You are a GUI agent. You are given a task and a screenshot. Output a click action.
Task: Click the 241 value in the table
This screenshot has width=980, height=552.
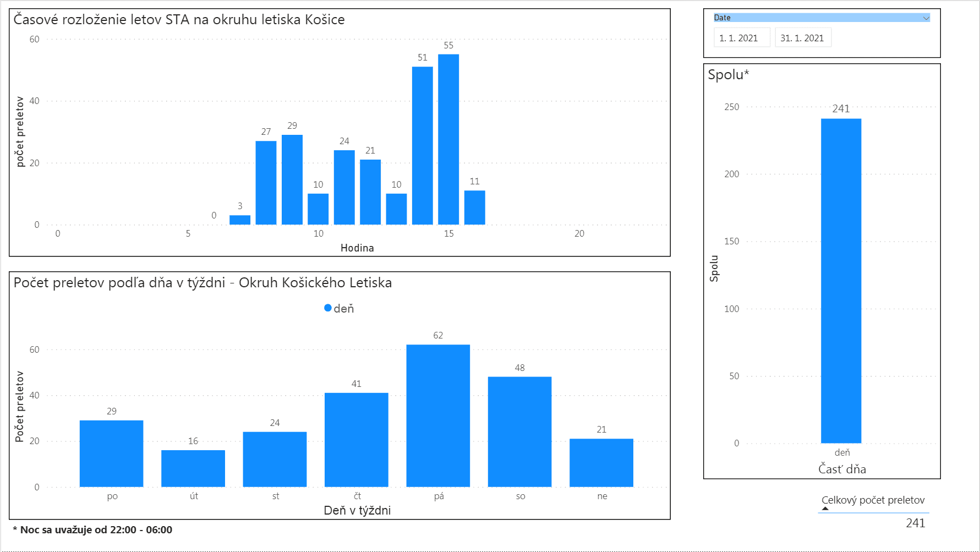point(915,523)
